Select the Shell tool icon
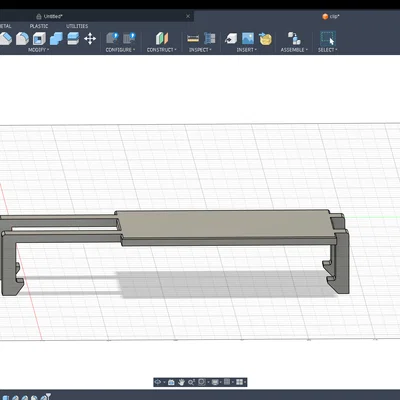Viewport: 400px width, 400px height. click(39, 39)
